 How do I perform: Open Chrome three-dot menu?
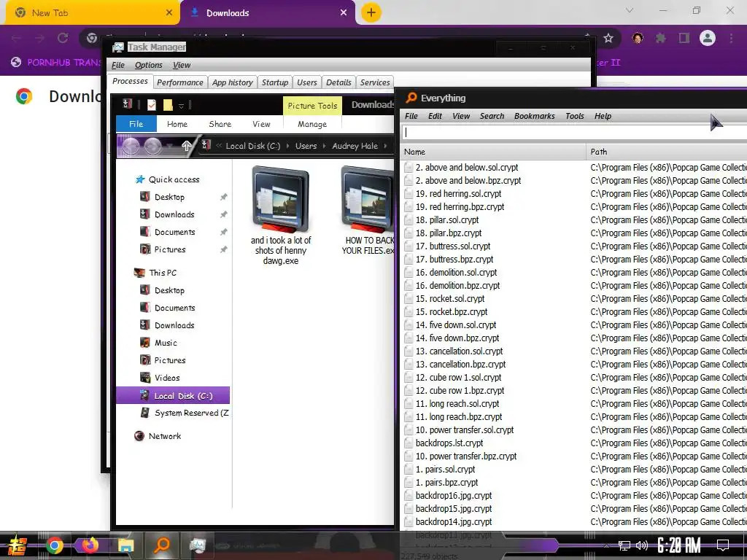pos(731,38)
